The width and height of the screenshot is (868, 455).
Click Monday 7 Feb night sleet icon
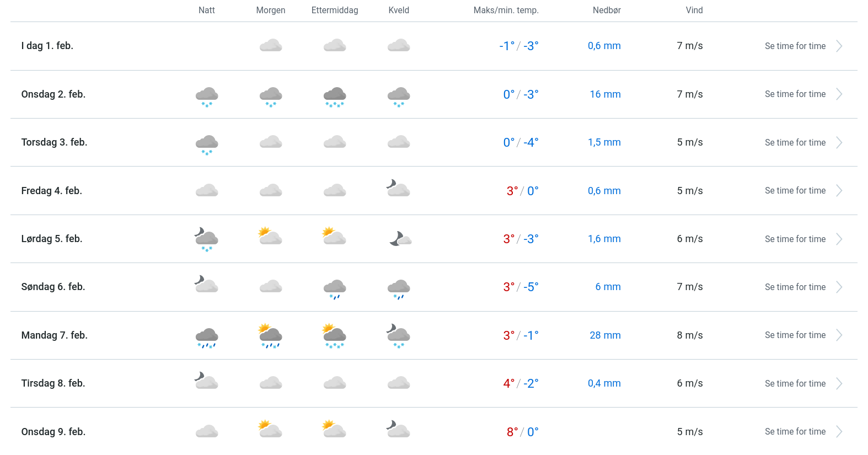point(207,337)
